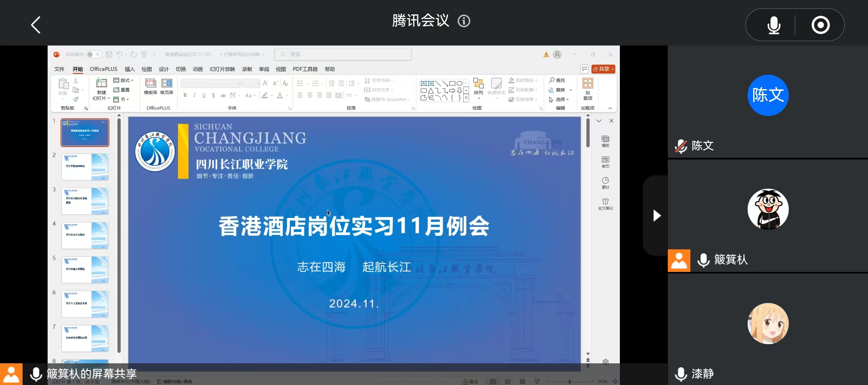Screen dimensions: 868x385
Task: Open the font size combo box
Action: point(251,83)
